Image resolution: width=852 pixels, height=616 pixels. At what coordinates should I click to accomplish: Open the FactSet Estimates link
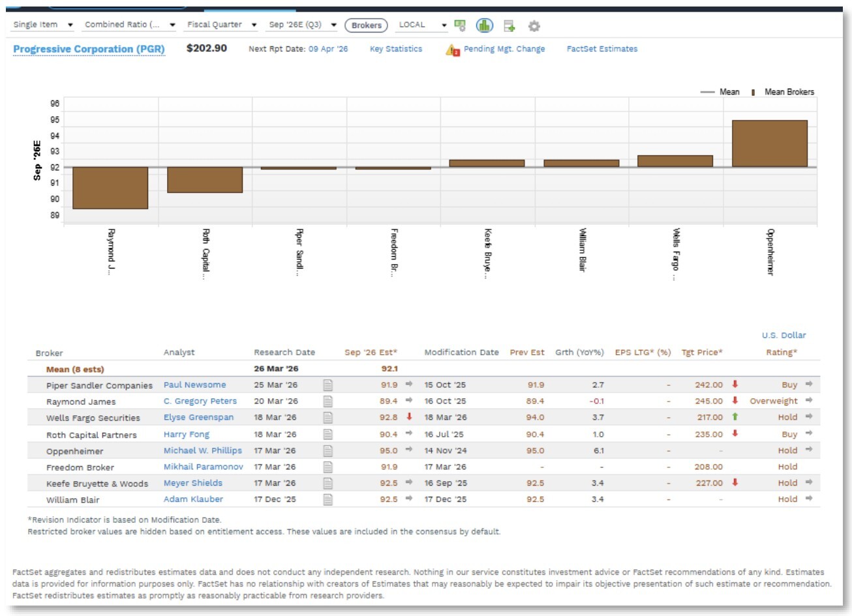click(x=601, y=49)
